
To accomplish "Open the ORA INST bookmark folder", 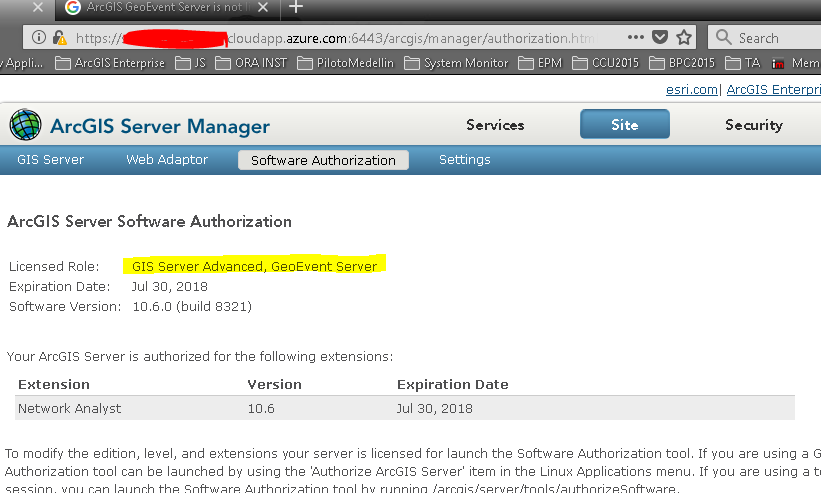I will 251,63.
